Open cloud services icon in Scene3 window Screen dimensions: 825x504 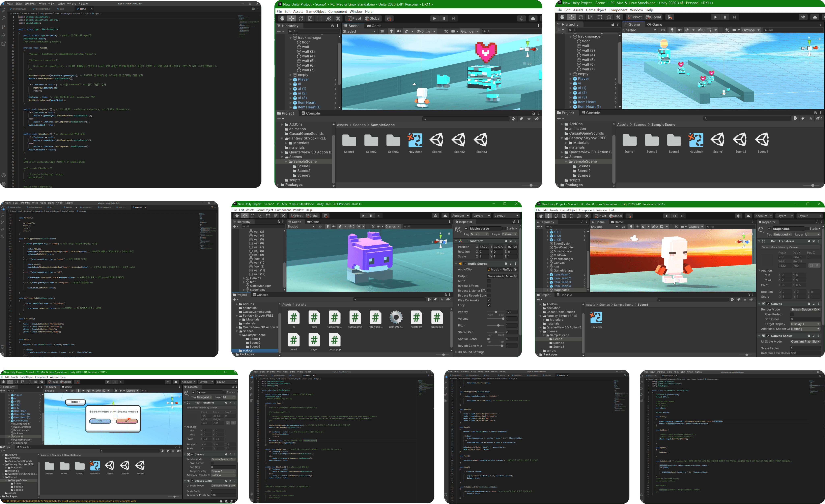coord(748,216)
